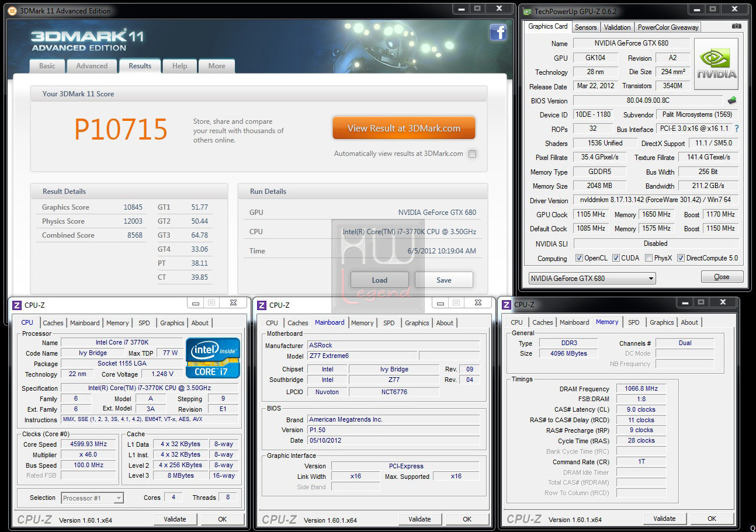Open the Help tab in 3DMark
This screenshot has height=532, width=756.
[180, 66]
